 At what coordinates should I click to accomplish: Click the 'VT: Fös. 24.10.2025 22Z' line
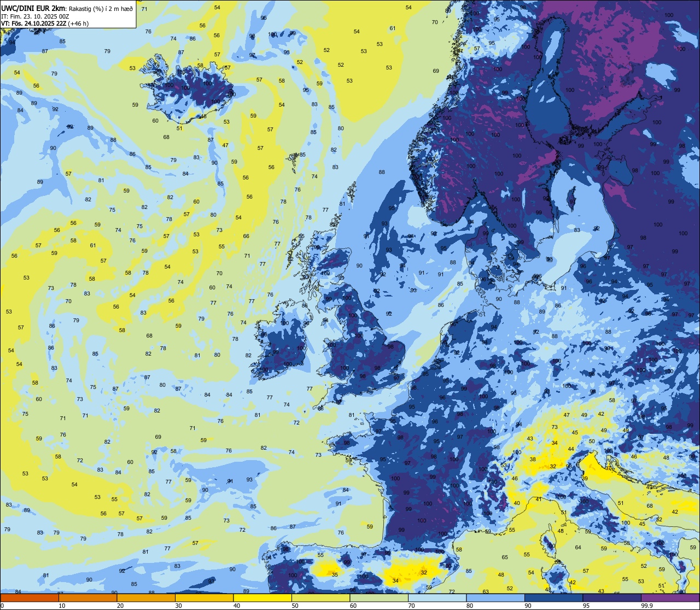[34, 24]
